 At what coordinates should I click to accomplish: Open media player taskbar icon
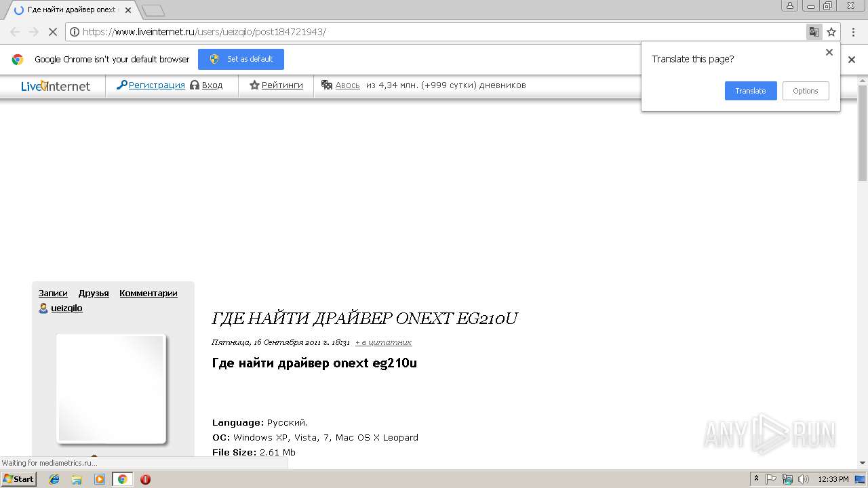[x=100, y=479]
